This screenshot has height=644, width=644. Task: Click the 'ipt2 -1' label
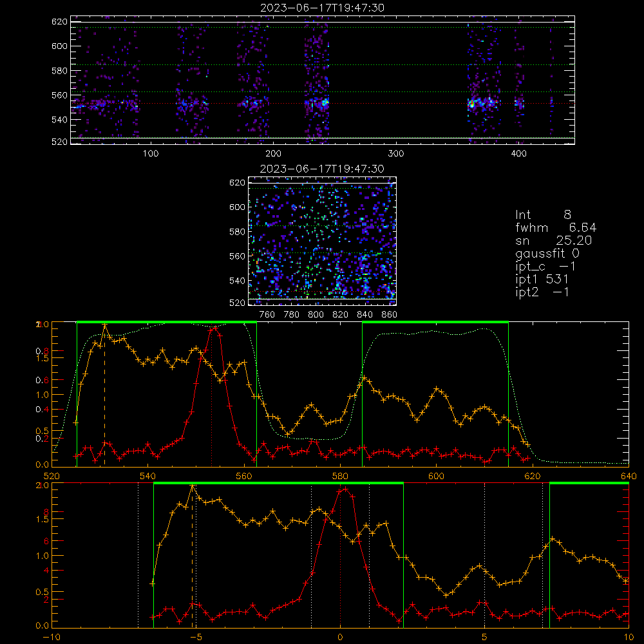click(x=542, y=292)
